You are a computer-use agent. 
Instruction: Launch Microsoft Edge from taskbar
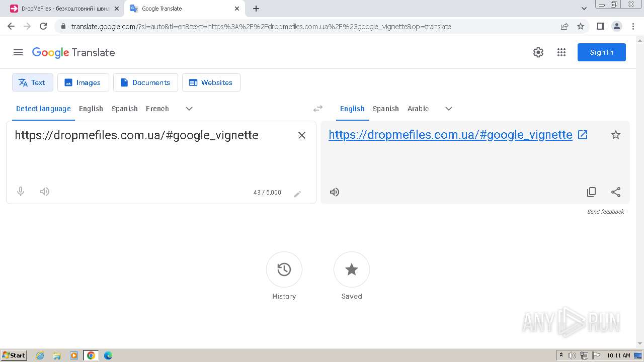click(x=108, y=355)
